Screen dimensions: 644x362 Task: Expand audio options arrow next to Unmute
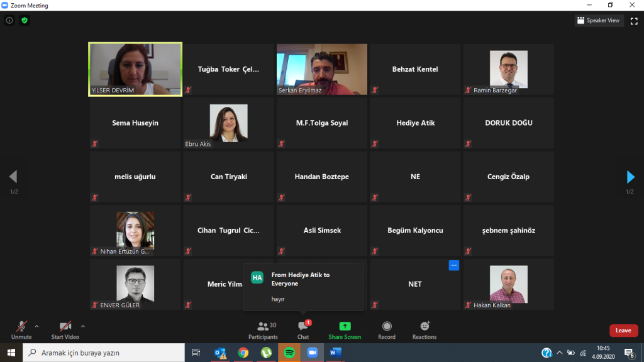tap(36, 326)
